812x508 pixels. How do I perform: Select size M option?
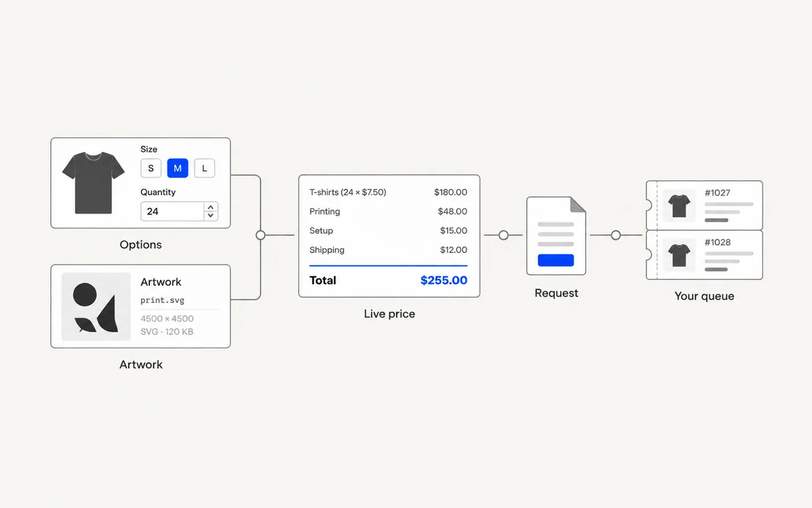point(177,168)
